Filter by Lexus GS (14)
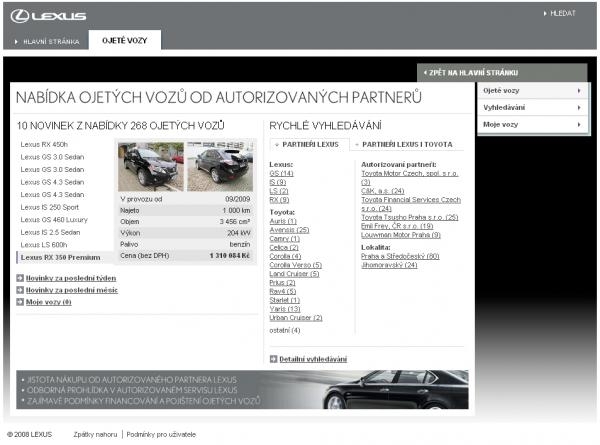Image resolution: width=600 pixels, height=445 pixels. point(281,173)
